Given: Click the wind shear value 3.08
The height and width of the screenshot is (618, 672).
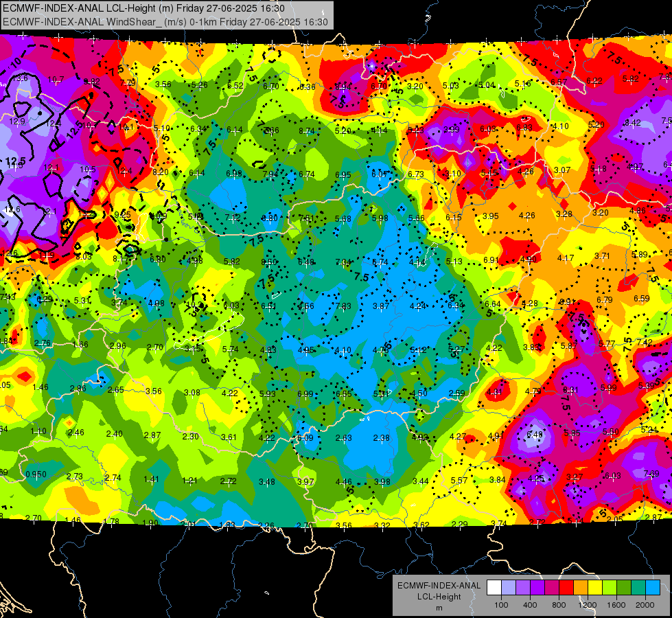Looking at the screenshot, I should point(192,392).
